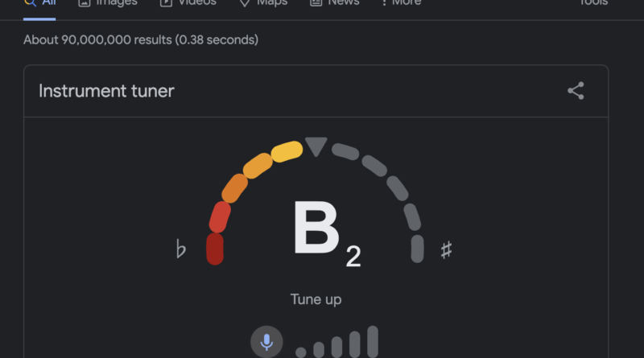Click the last gray gauge segment near the sharp symbol
The width and height of the screenshot is (644, 358).
pos(417,249)
